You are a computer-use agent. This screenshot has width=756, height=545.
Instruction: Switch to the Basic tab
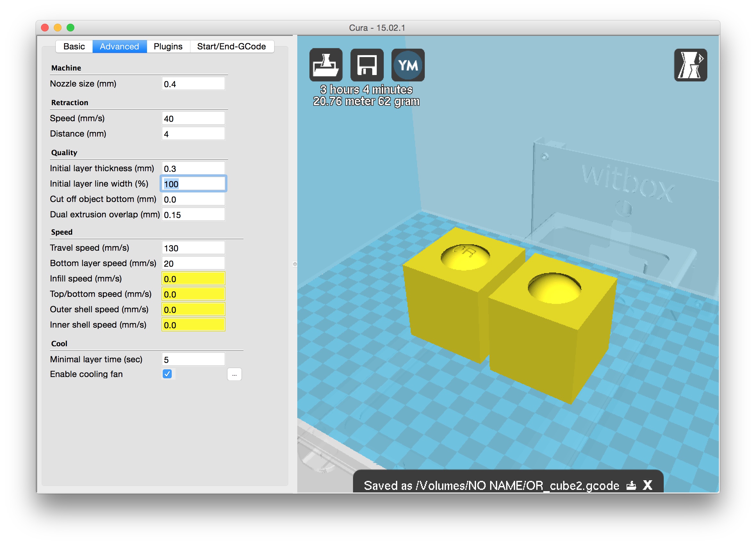point(74,46)
